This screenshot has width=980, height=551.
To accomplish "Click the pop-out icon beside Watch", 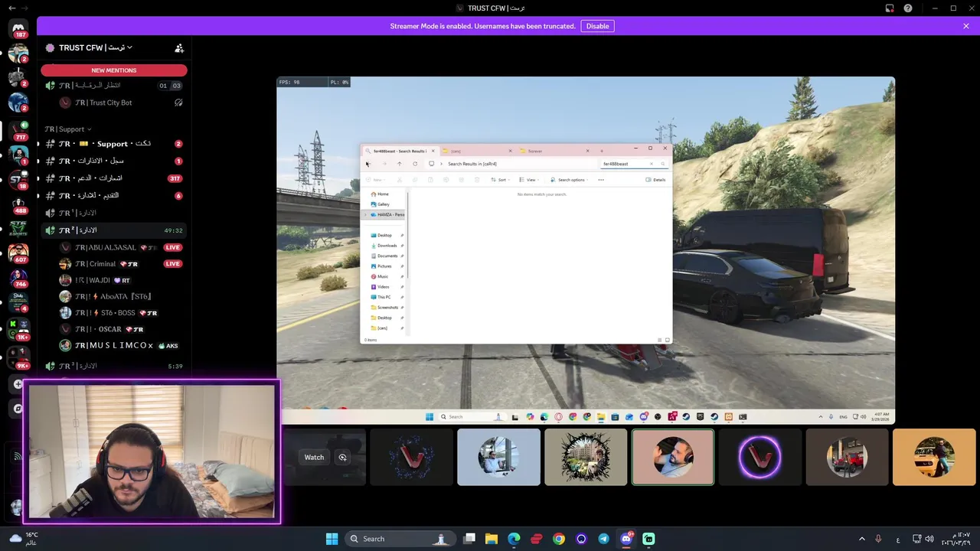I will (x=342, y=458).
